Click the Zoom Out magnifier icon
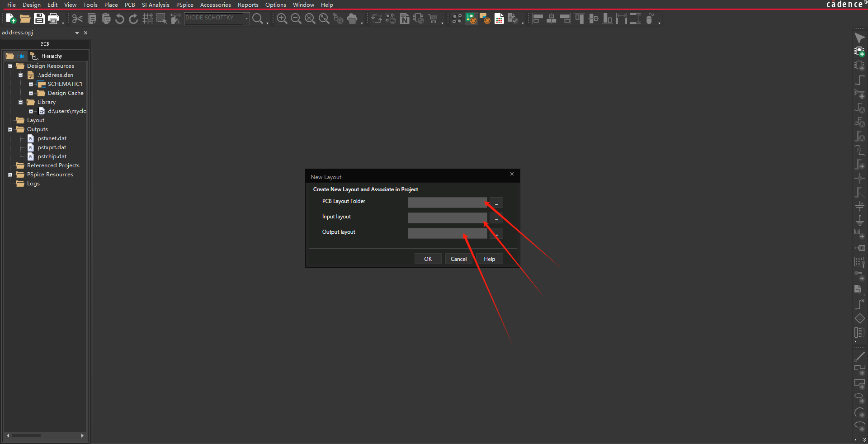This screenshot has width=868, height=444. click(296, 19)
